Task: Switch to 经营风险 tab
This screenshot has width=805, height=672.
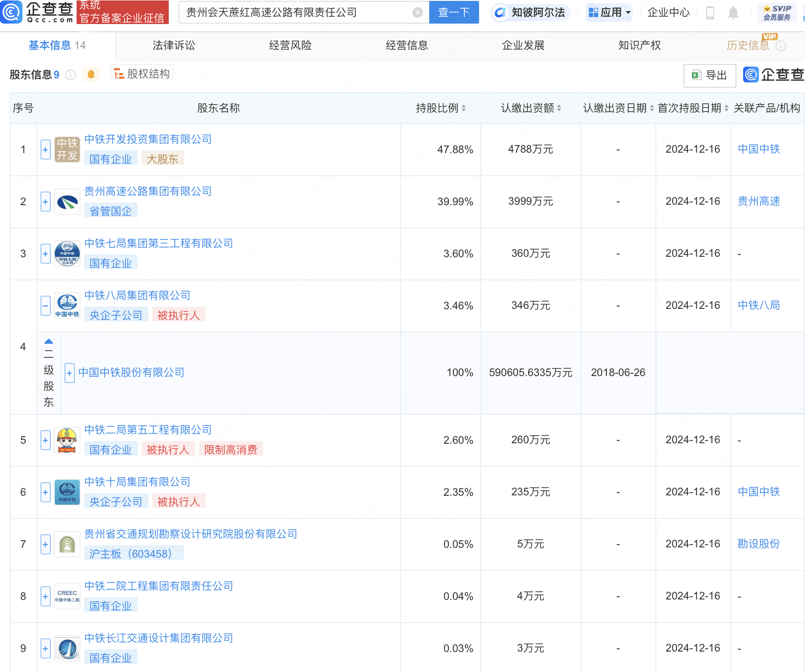Action: 290,45
